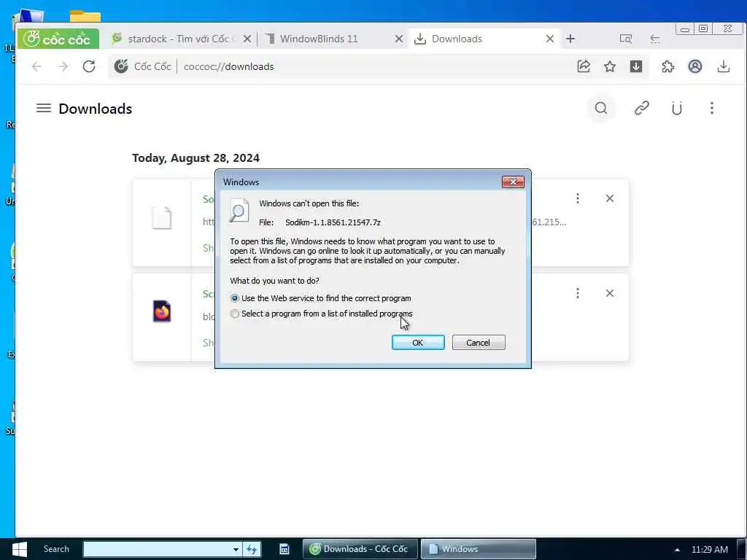The height and width of the screenshot is (560, 747).
Task: Open the Downloads hamburger menu
Action: pos(43,108)
